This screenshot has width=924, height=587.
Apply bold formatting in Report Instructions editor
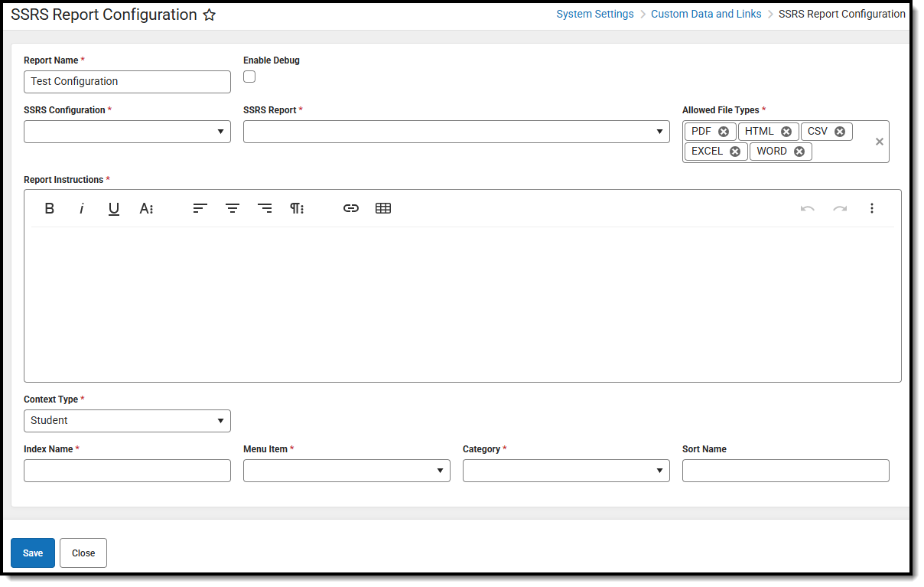[x=49, y=208]
